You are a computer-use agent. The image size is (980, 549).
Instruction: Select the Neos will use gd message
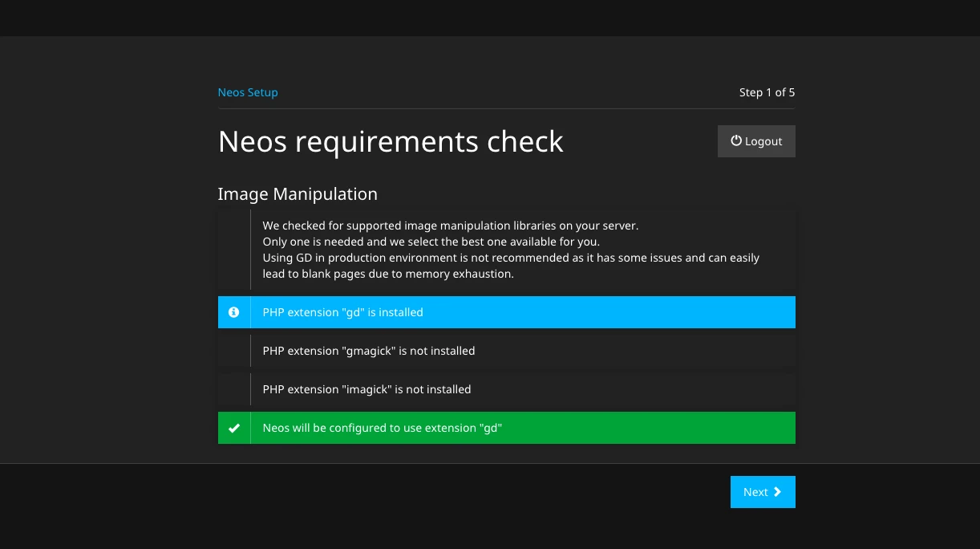507,428
